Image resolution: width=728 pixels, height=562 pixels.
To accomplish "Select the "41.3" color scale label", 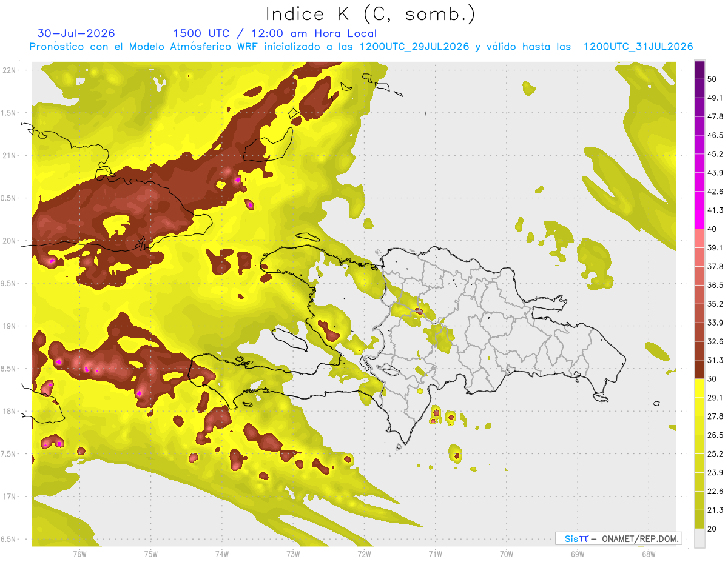I will 715,210.
